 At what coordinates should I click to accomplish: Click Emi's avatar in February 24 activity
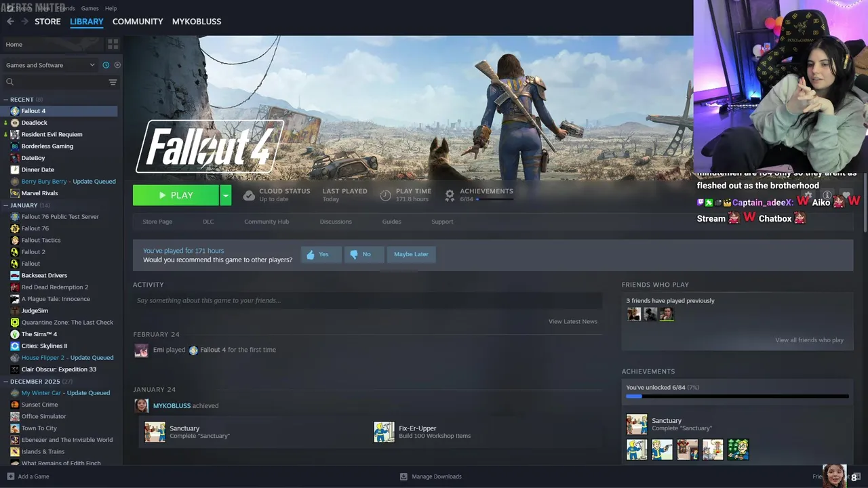pos(141,350)
